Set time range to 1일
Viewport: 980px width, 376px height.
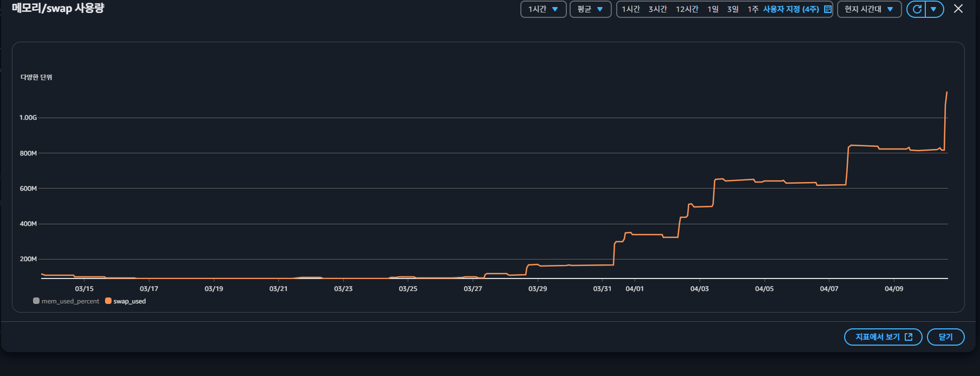click(713, 9)
